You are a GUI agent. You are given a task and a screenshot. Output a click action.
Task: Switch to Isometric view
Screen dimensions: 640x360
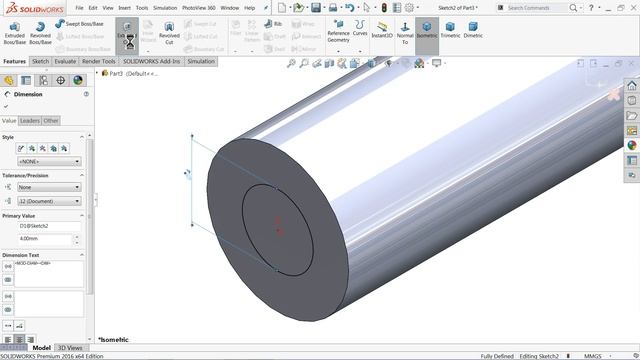(427, 30)
